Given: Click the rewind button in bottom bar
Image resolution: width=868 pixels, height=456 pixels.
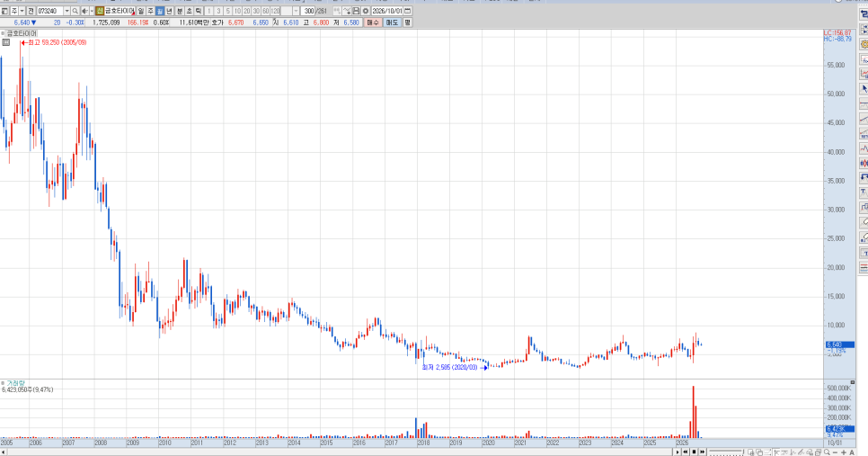Looking at the screenshot, I should coord(686,452).
